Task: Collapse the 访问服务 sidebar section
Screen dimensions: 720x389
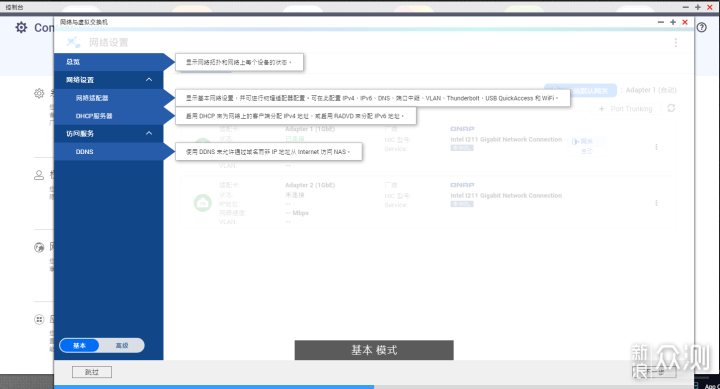Action: point(149,133)
